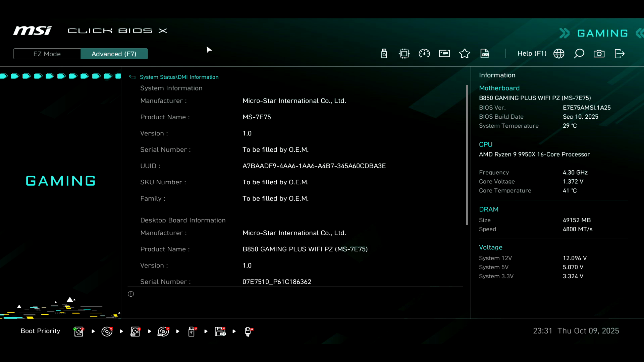
Task: Open the M-Flash USB BIOS update icon
Action: [x=384, y=54]
